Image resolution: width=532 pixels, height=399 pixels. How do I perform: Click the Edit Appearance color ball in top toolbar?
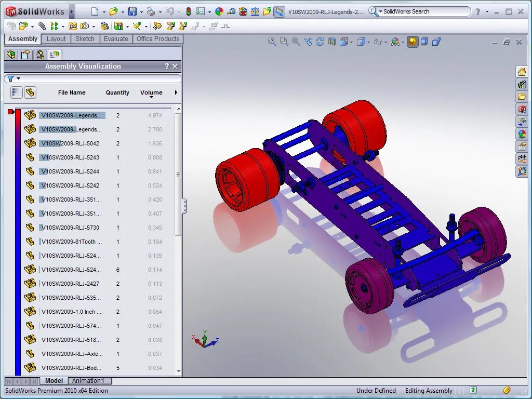coord(219,11)
